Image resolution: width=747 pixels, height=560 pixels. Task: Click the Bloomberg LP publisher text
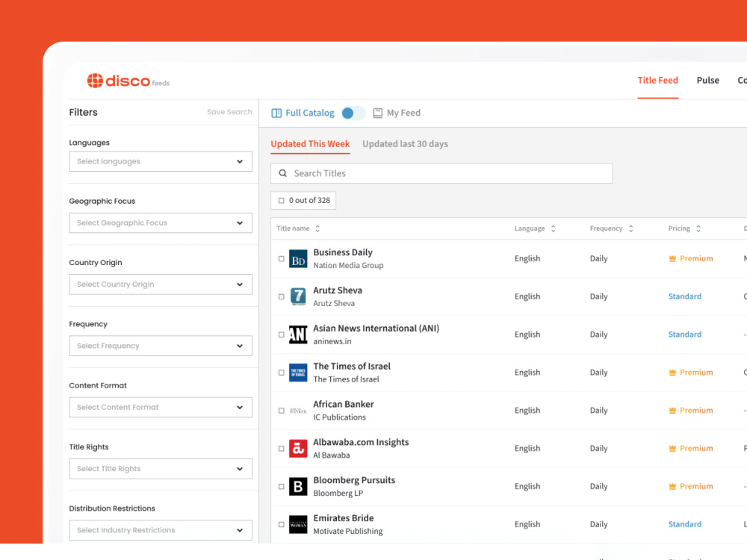coord(338,494)
